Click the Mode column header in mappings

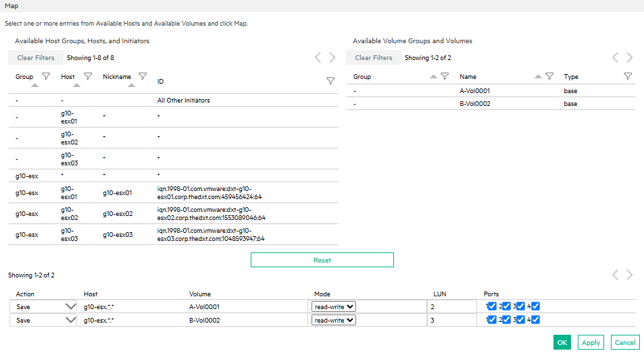pos(322,294)
